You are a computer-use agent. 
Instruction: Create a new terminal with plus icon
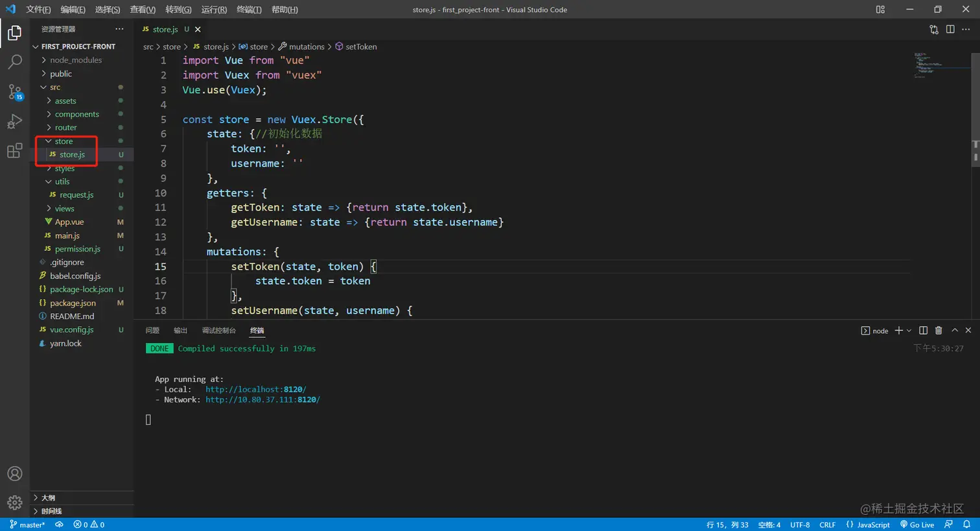(898, 331)
